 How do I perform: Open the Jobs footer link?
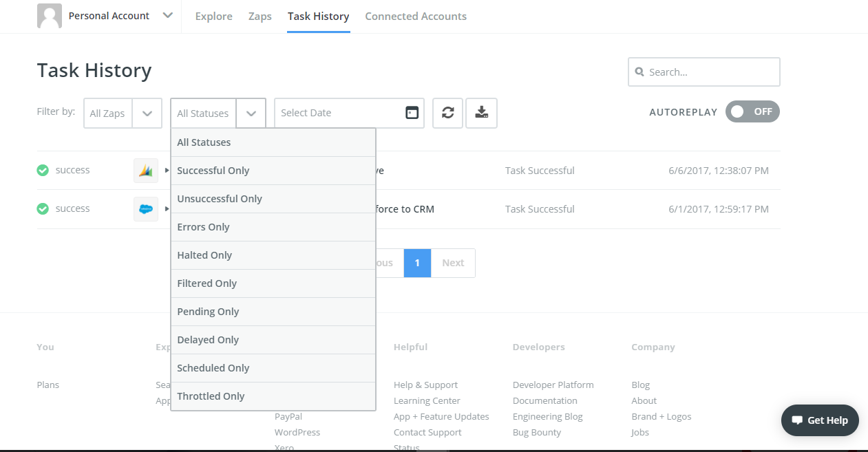640,432
